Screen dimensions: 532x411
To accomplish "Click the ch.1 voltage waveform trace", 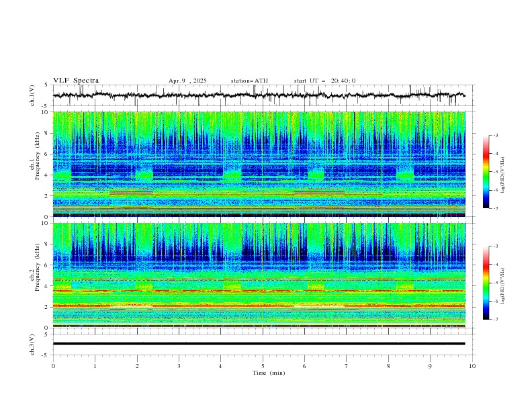I will pos(259,95).
